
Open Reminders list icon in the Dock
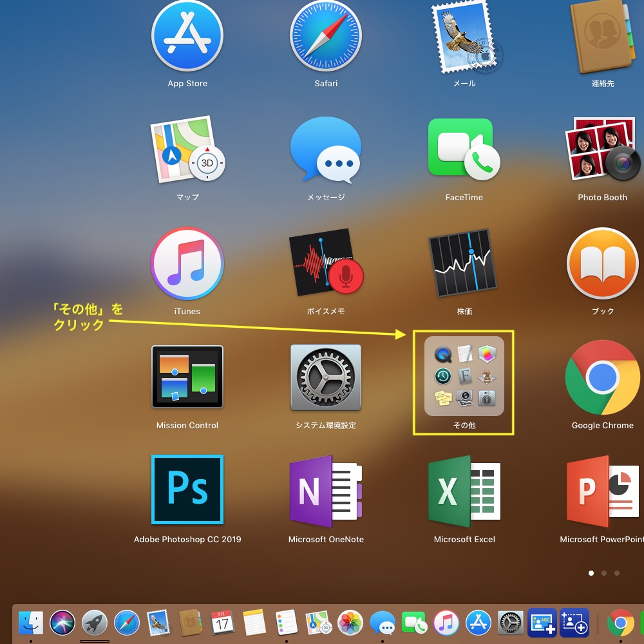[286, 623]
